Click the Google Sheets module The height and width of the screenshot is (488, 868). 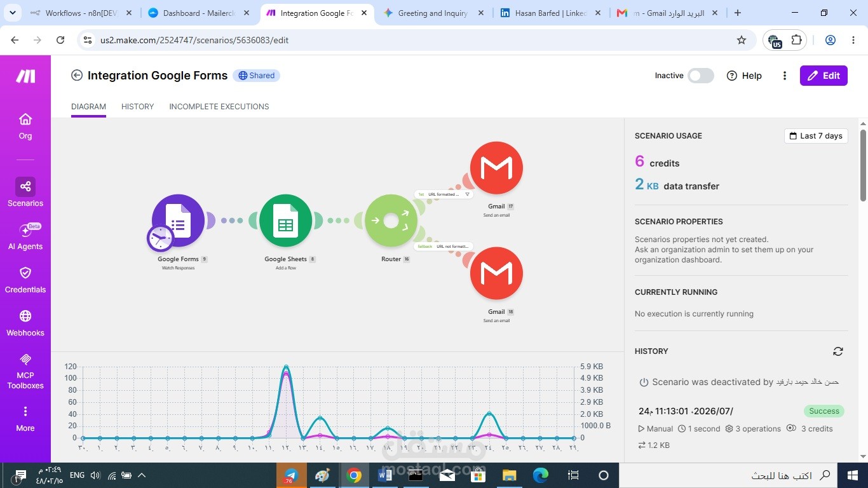tap(285, 220)
